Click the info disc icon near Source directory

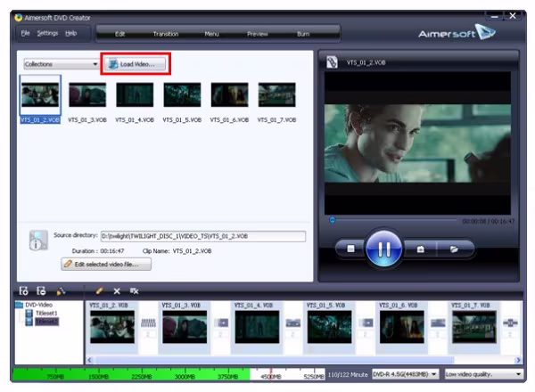(x=38, y=241)
